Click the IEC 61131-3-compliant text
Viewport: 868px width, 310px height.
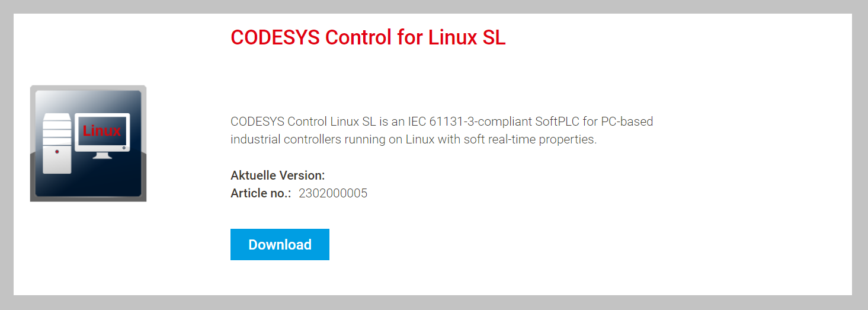[x=469, y=122]
